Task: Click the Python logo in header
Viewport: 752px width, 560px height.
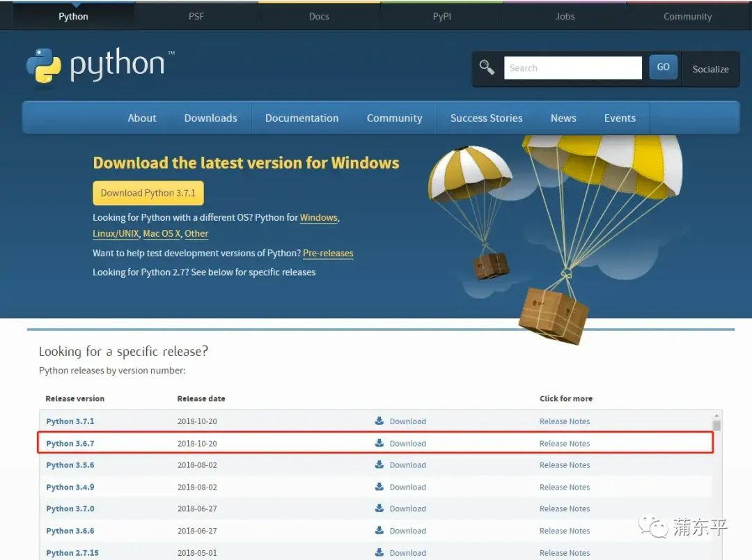Action: pyautogui.click(x=100, y=67)
